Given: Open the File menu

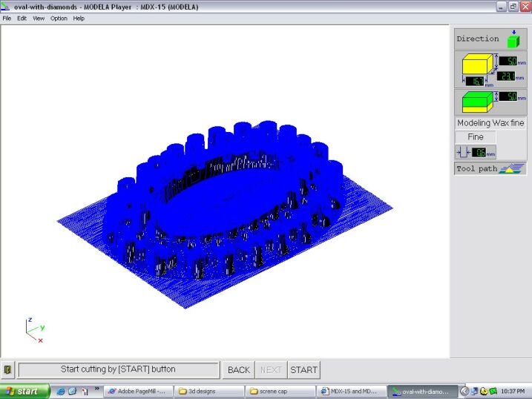Looking at the screenshot, I should pos(7,18).
